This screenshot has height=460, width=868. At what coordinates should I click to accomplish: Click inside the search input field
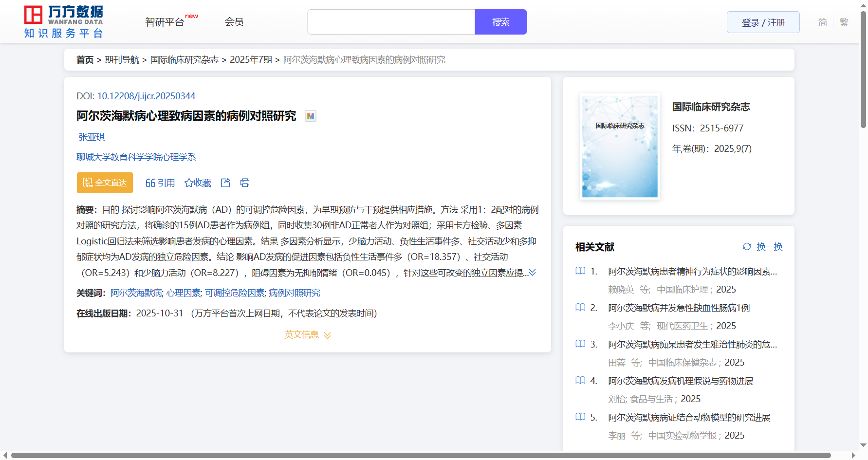click(x=391, y=22)
